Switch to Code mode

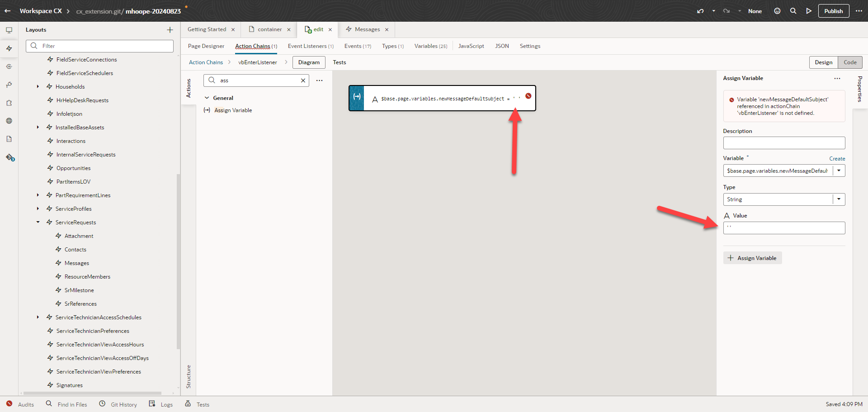(x=850, y=62)
